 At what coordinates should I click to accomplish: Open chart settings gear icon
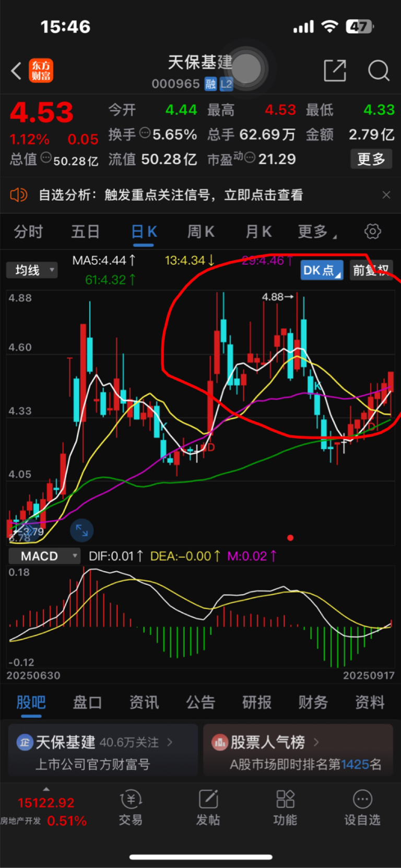[x=372, y=231]
